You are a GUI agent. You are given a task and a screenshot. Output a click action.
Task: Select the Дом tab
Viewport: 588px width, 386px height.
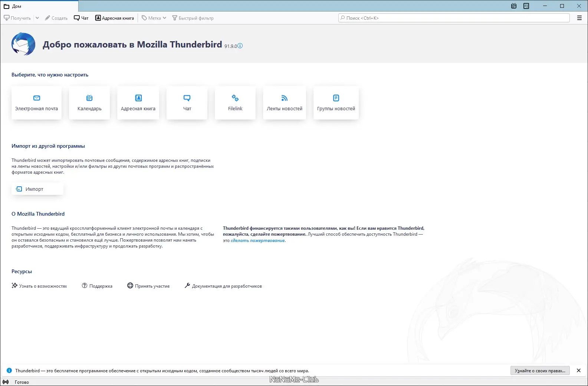pyautogui.click(x=39, y=6)
